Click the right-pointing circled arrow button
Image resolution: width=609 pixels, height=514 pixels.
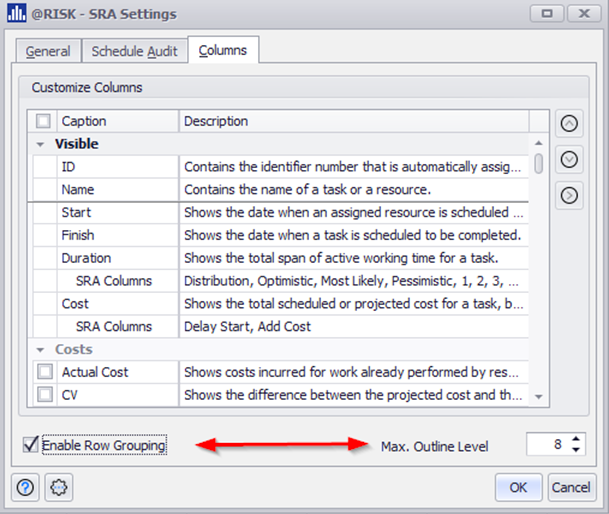569,195
